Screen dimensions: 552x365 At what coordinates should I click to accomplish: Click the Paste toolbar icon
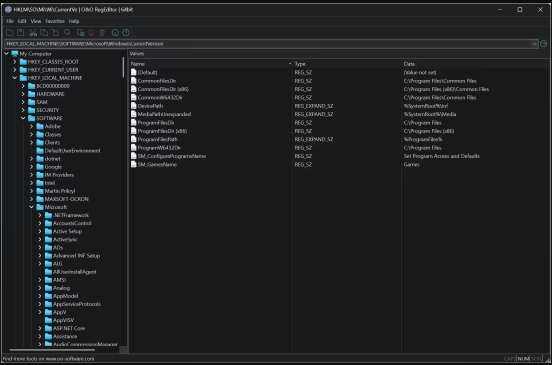pyautogui.click(x=55, y=33)
